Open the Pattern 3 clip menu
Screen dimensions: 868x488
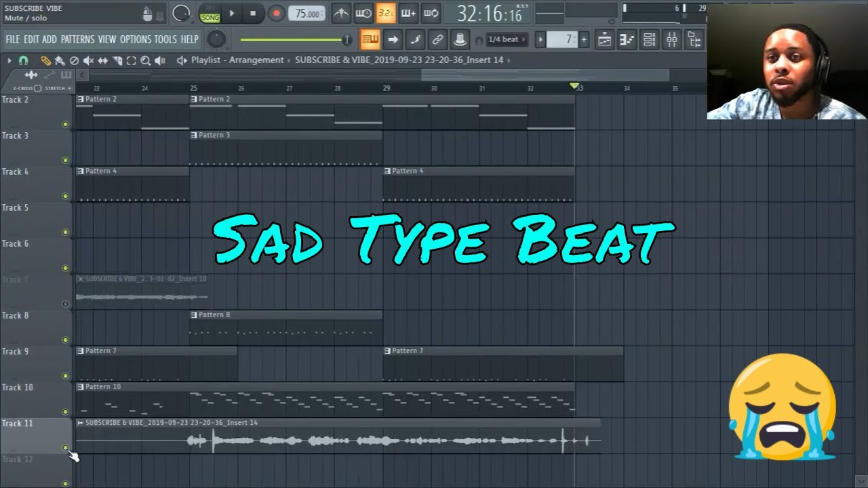point(194,135)
